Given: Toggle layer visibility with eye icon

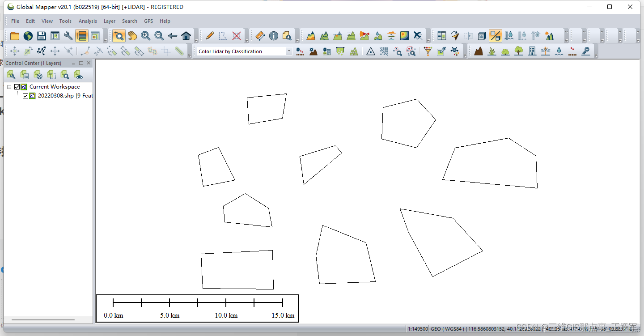Looking at the screenshot, I should pyautogui.click(x=78, y=75).
